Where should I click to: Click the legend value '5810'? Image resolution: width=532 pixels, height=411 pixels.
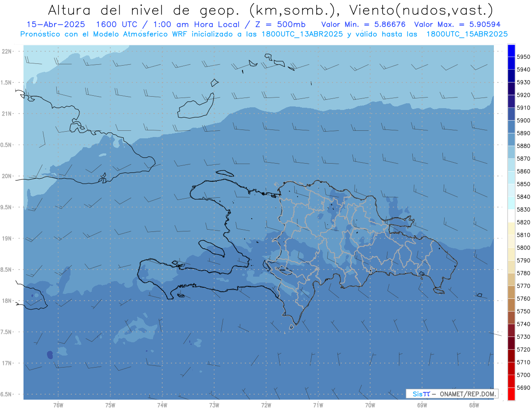524,235
